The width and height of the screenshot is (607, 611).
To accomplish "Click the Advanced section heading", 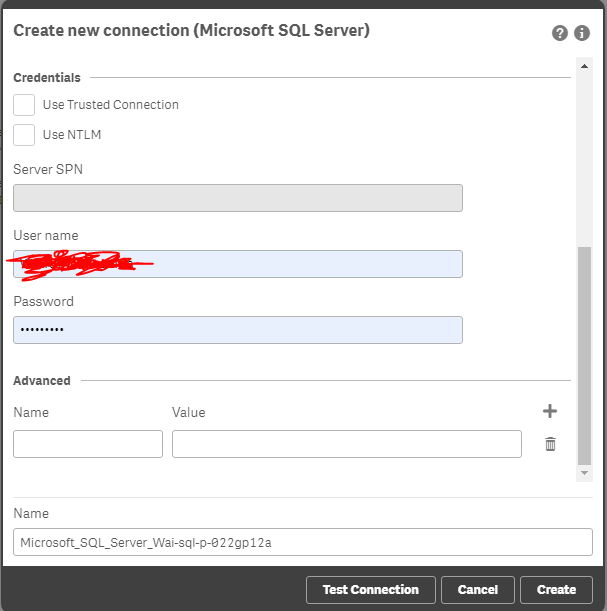I will pos(42,381).
